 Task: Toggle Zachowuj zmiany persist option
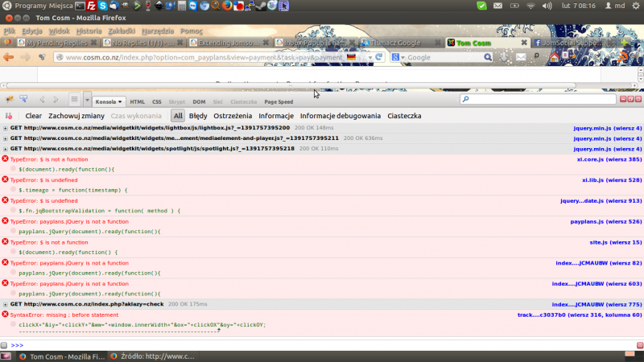(76, 116)
